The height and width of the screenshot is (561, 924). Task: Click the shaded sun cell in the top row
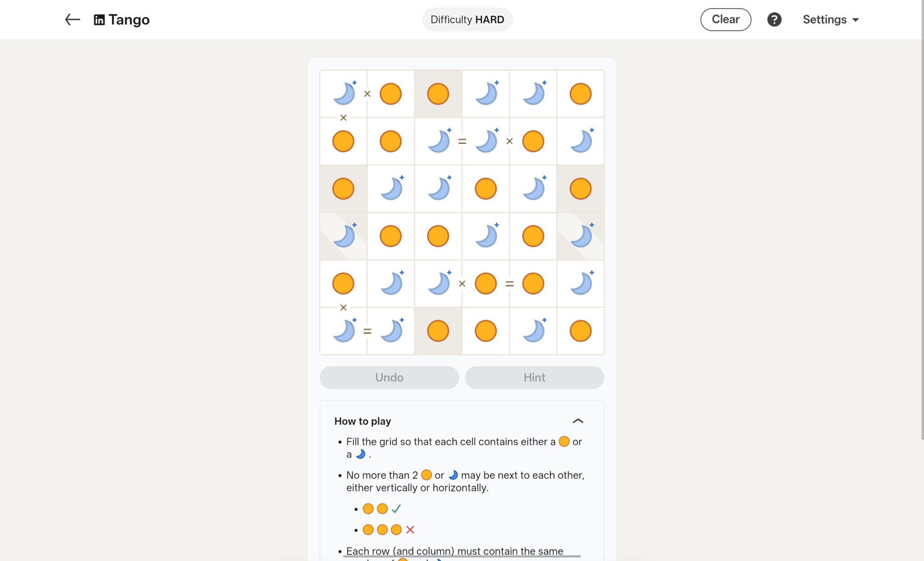(x=438, y=94)
